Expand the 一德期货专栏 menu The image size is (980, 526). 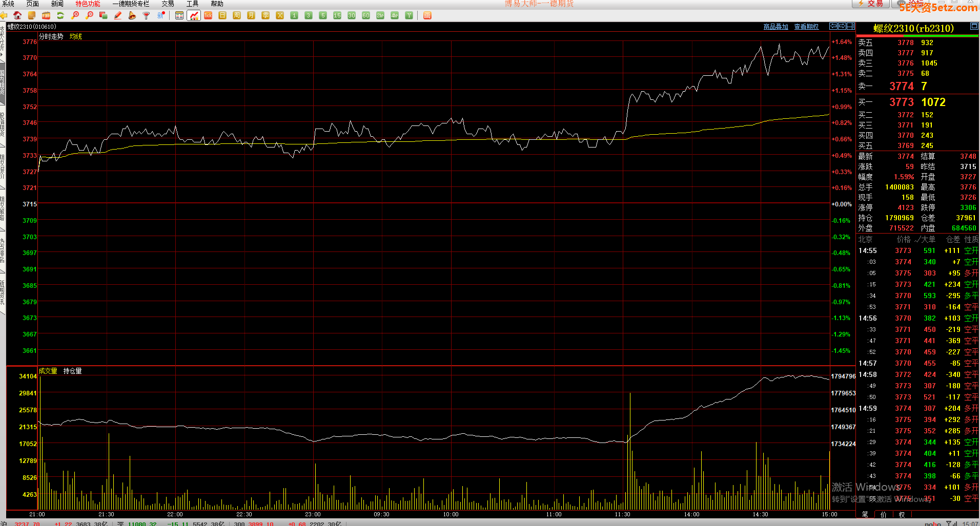[x=131, y=4]
